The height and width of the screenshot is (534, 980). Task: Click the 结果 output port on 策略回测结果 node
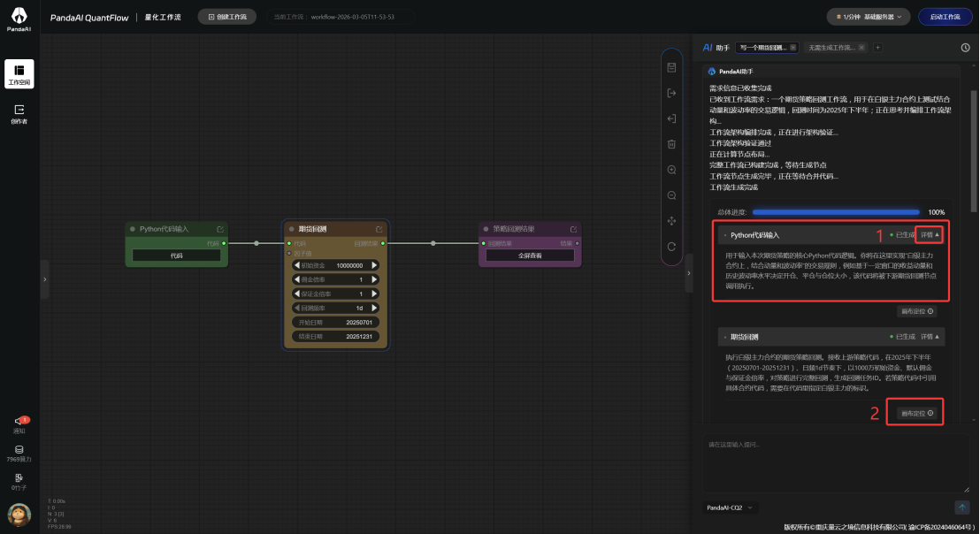(577, 244)
